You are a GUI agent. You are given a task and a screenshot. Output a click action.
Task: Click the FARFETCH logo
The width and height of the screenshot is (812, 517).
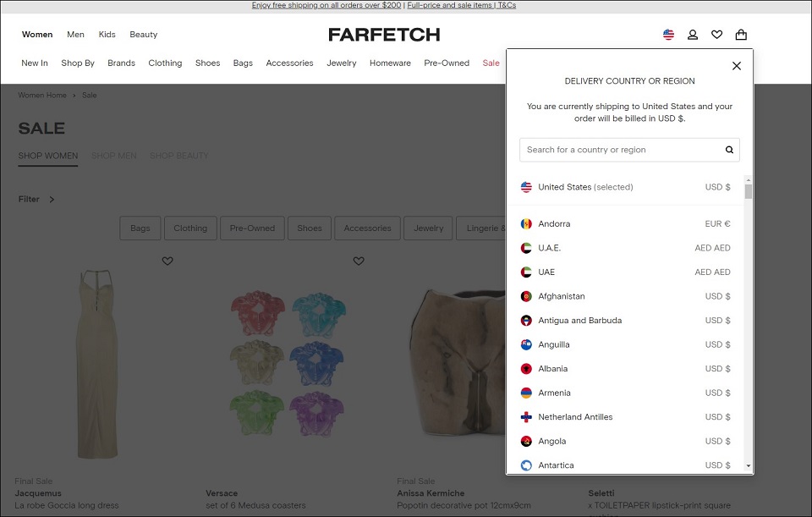pyautogui.click(x=384, y=35)
